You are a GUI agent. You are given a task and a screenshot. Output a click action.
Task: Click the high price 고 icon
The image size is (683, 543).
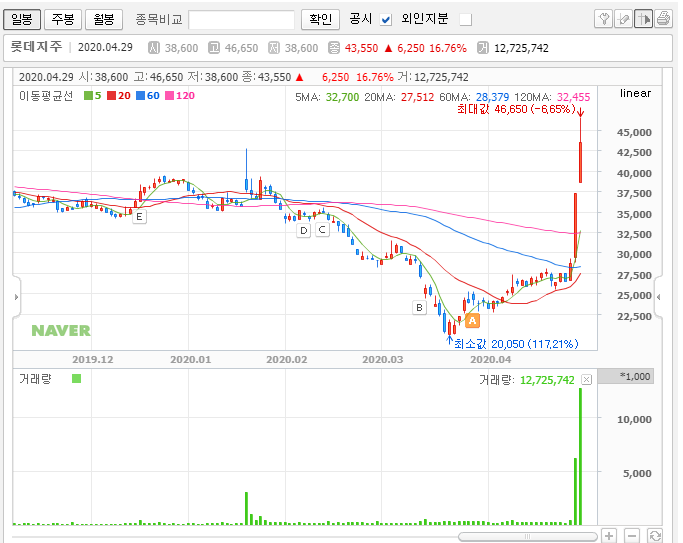[214, 48]
